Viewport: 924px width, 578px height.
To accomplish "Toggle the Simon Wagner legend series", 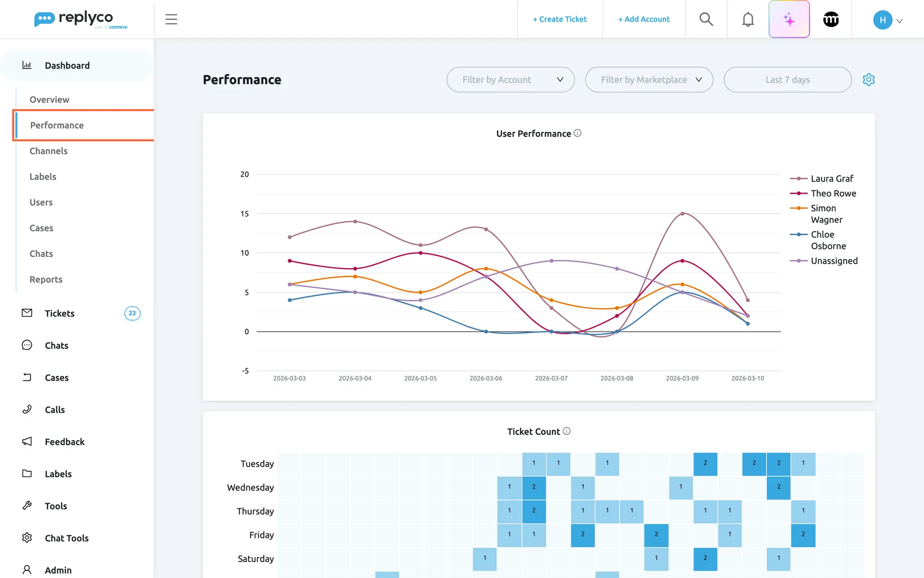I will pyautogui.click(x=816, y=214).
